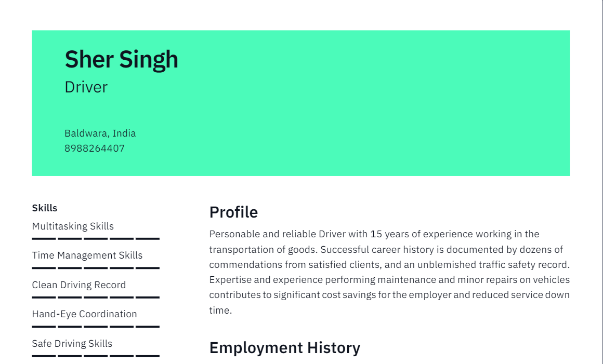Click the phone number 8988264407

pyautogui.click(x=95, y=148)
